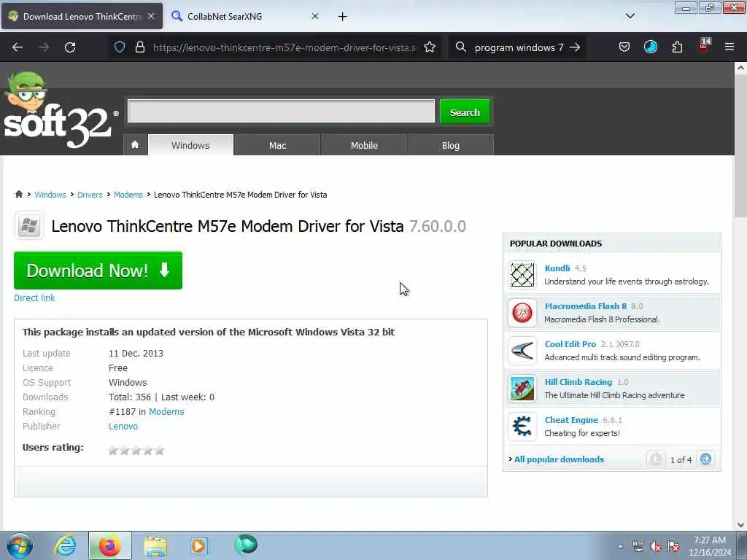Image resolution: width=747 pixels, height=560 pixels.
Task: Select the Mac navigation tab
Action: pos(277,145)
